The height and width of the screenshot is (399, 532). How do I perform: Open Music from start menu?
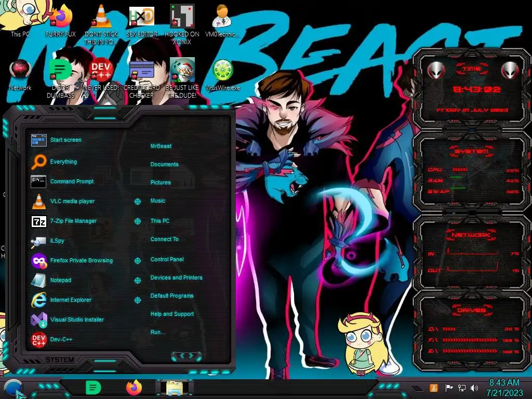(158, 201)
